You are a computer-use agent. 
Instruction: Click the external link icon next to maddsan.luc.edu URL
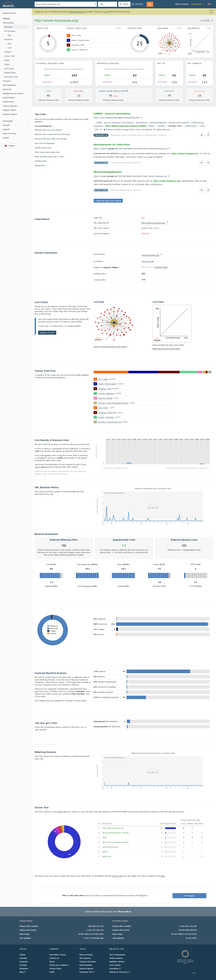coord(142,118)
